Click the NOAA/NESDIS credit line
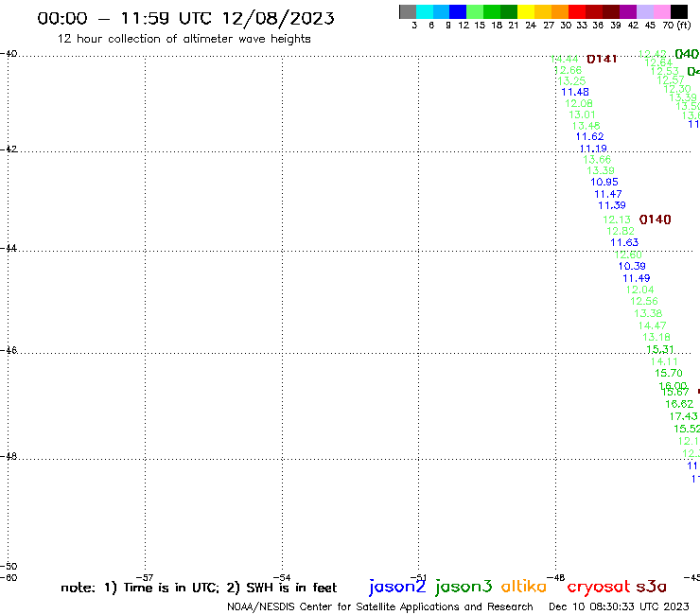Image resolution: width=700 pixels, height=615 pixels. (x=380, y=606)
